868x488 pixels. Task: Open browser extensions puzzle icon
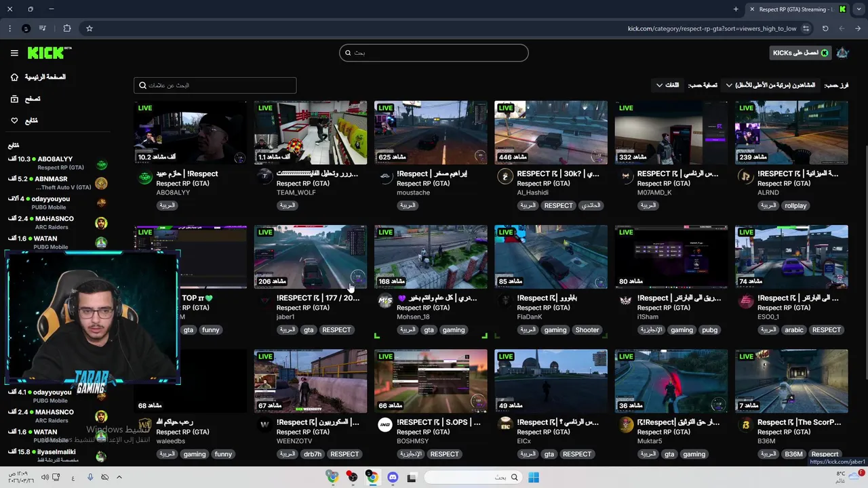click(x=66, y=28)
